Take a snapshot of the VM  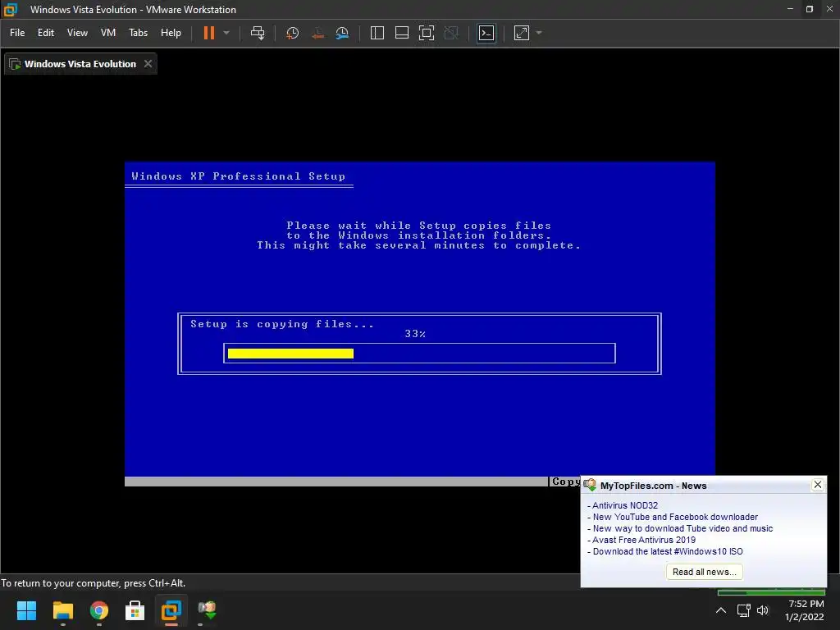point(293,33)
